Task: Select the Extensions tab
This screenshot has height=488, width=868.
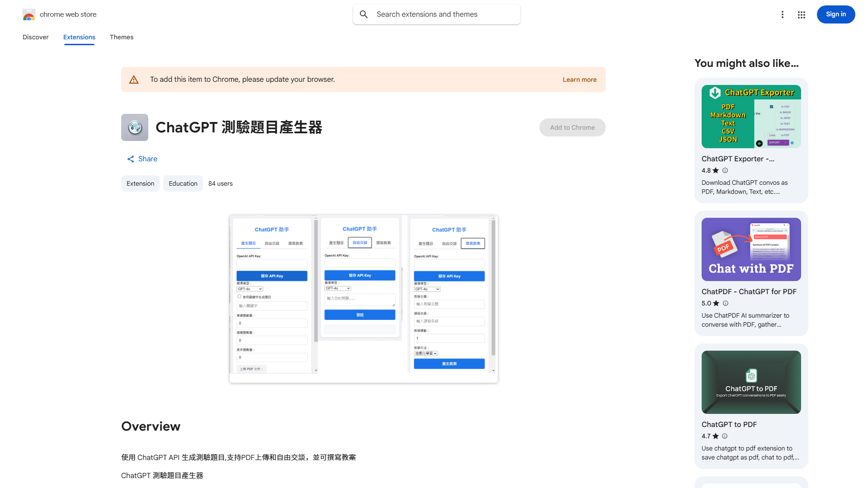Action: [79, 37]
